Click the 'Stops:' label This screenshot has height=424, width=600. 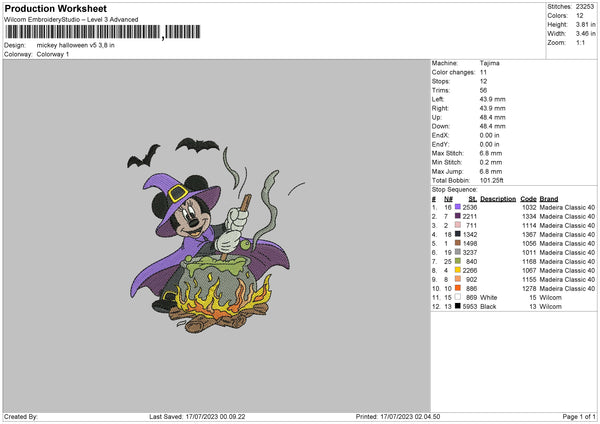pyautogui.click(x=440, y=81)
